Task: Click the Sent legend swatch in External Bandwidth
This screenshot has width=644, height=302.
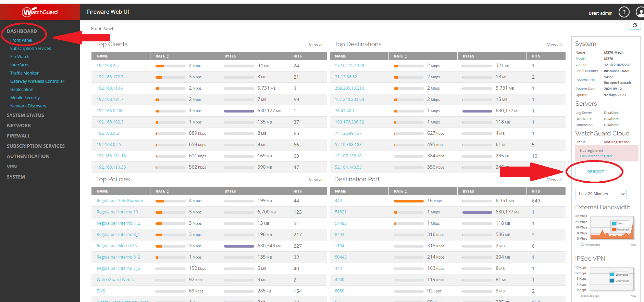Action: point(614,223)
